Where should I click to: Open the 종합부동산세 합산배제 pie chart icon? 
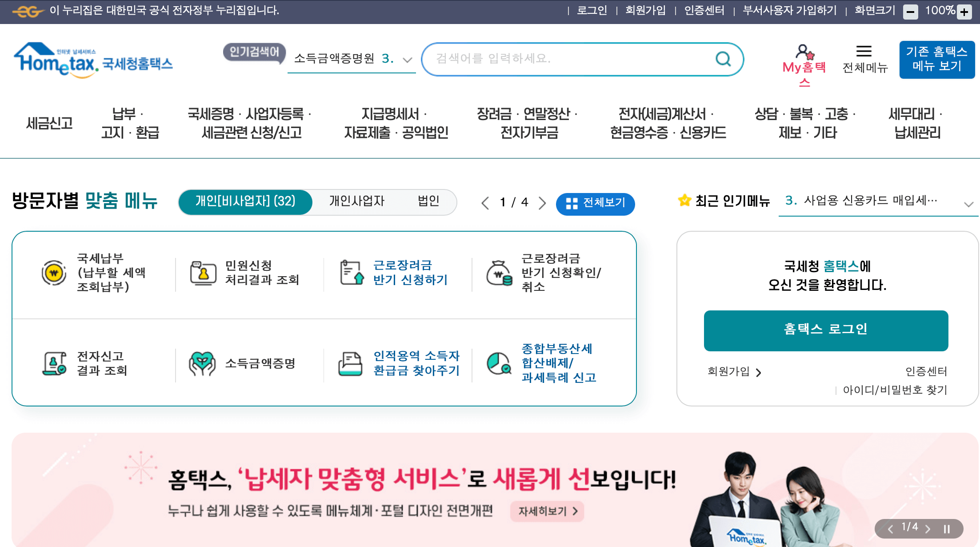coord(498,364)
